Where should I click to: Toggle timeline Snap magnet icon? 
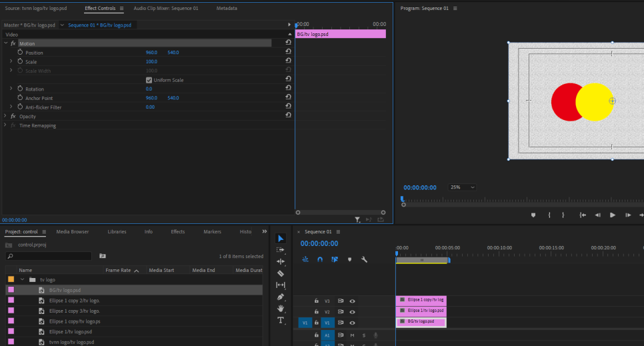click(x=320, y=259)
